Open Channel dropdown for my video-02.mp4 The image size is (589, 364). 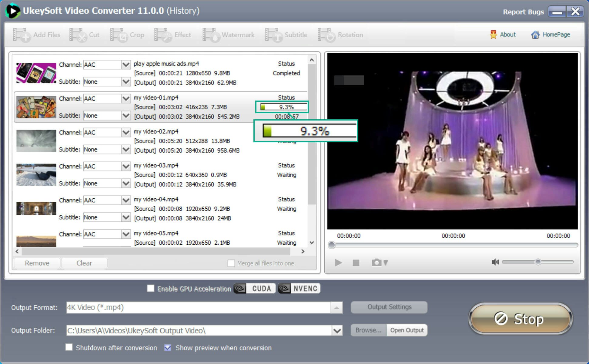125,132
